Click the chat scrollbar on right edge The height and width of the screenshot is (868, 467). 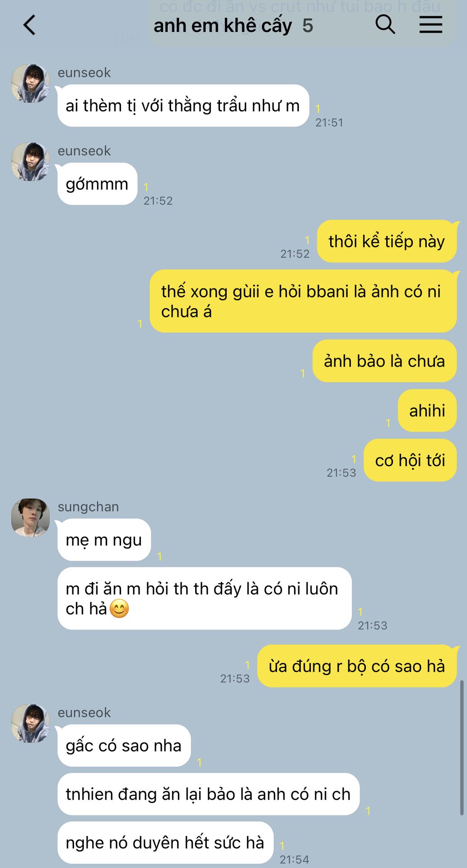click(x=462, y=748)
